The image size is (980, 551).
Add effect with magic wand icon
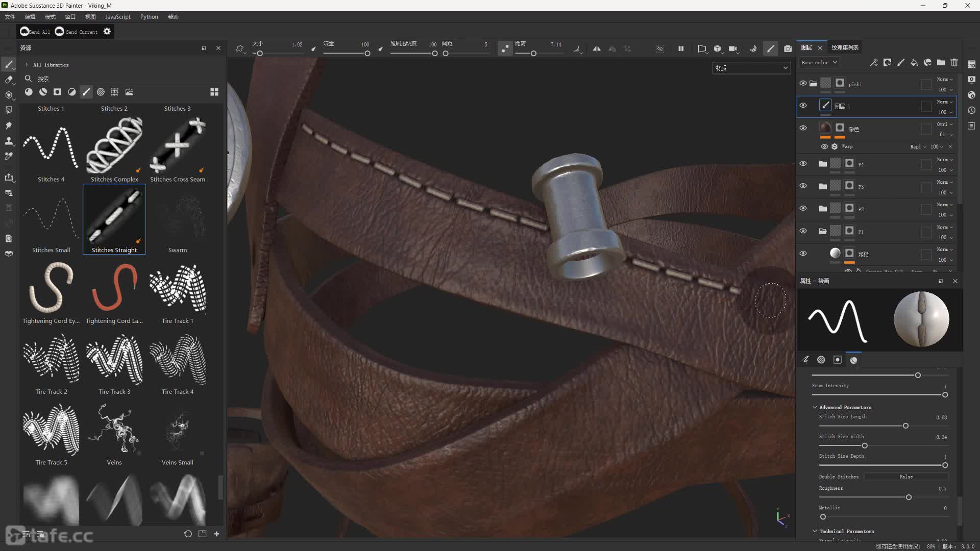874,62
